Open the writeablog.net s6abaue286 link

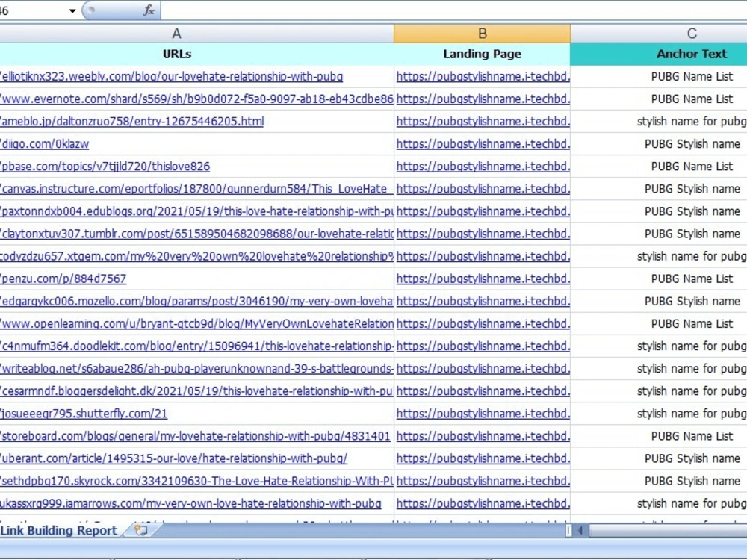[196, 369]
